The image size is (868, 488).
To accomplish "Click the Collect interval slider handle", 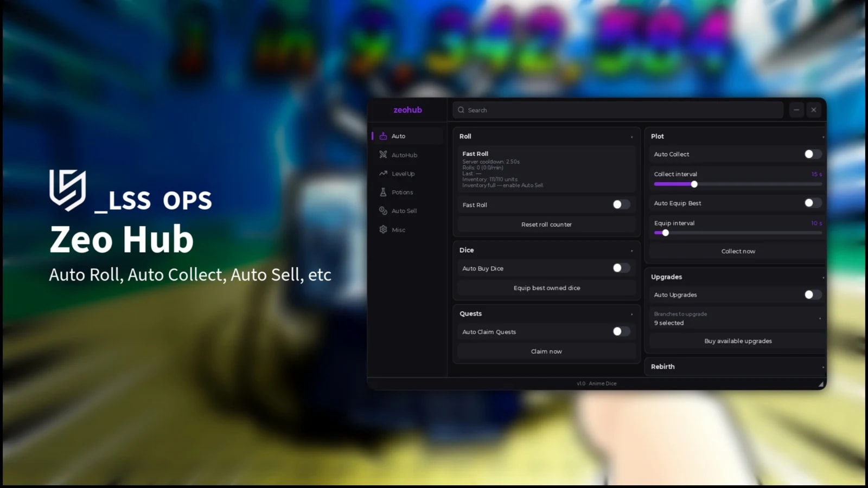I will tap(694, 184).
